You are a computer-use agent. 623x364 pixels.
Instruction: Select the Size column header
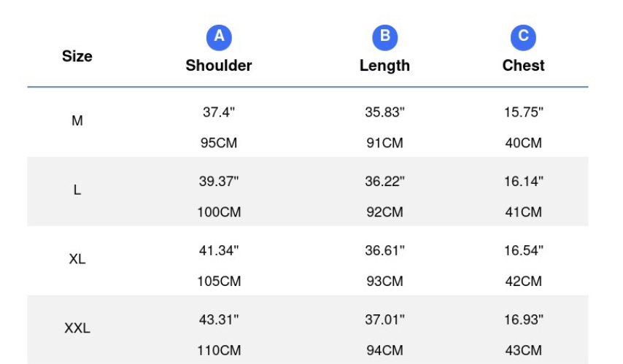pyautogui.click(x=77, y=56)
